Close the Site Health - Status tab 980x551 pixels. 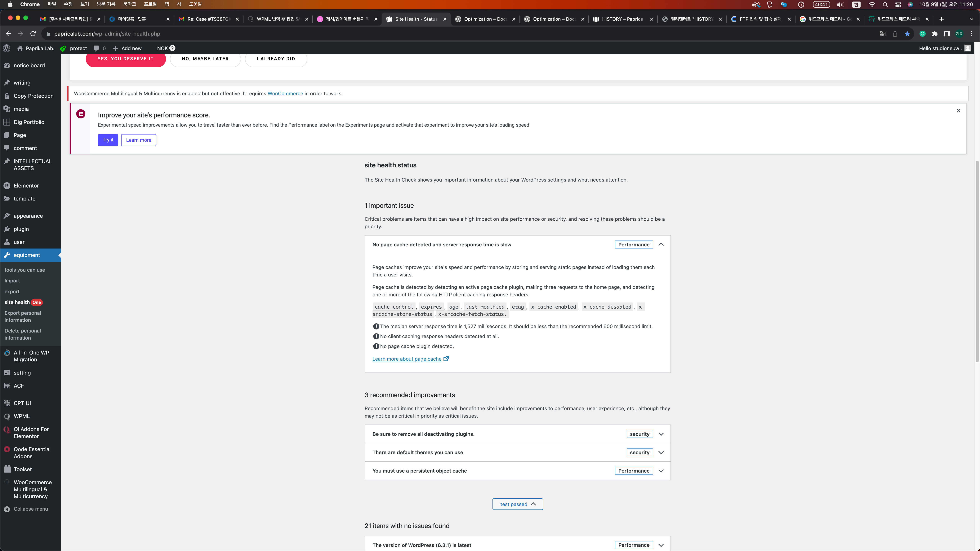445,19
